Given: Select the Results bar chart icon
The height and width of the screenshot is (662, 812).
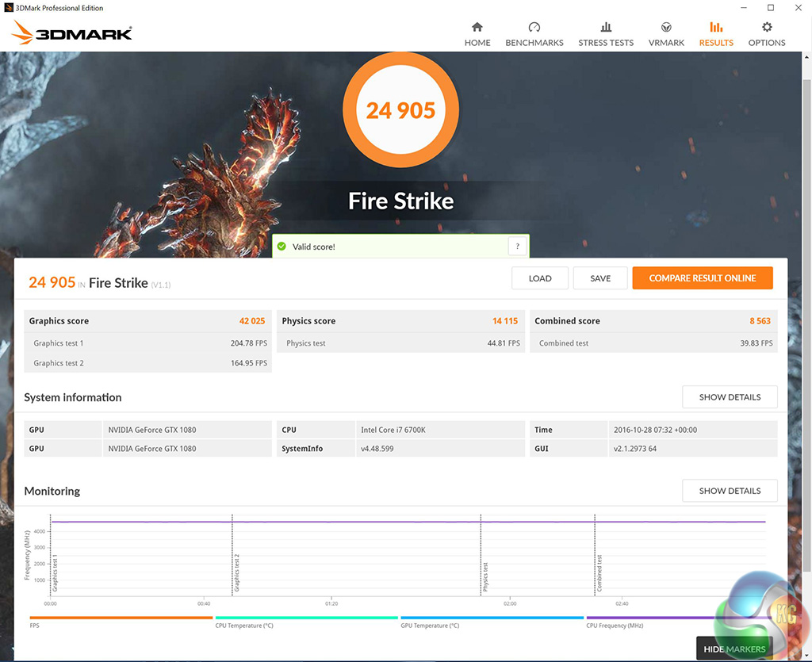Looking at the screenshot, I should [716, 28].
